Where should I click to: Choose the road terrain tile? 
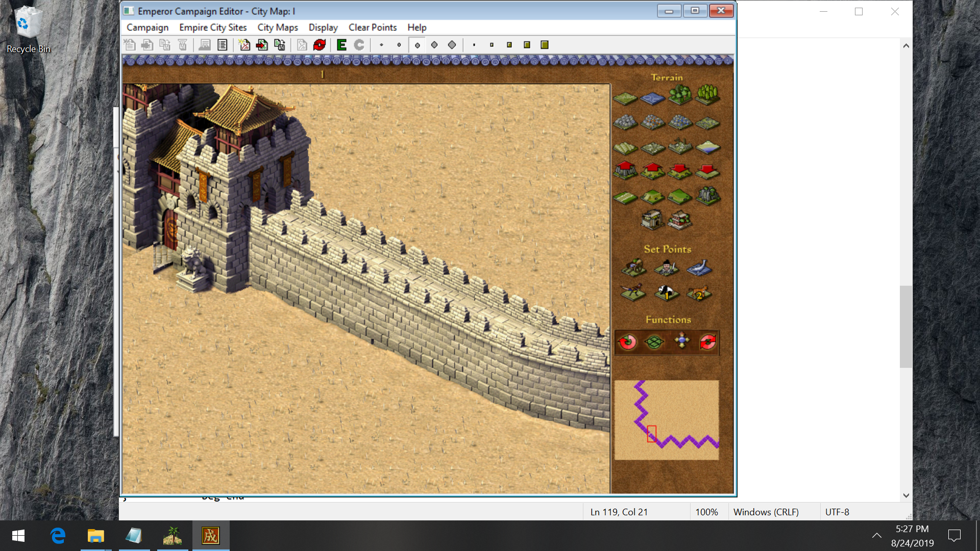[625, 197]
